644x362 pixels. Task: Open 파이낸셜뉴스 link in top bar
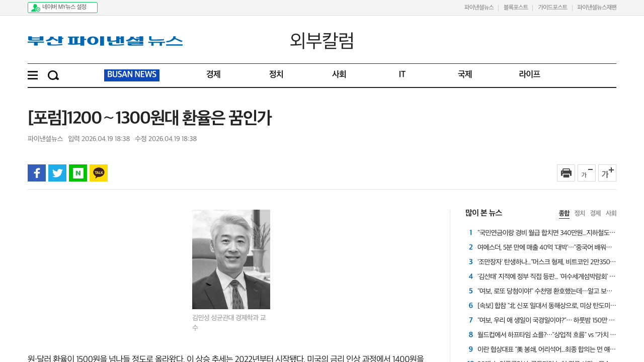pos(479,8)
